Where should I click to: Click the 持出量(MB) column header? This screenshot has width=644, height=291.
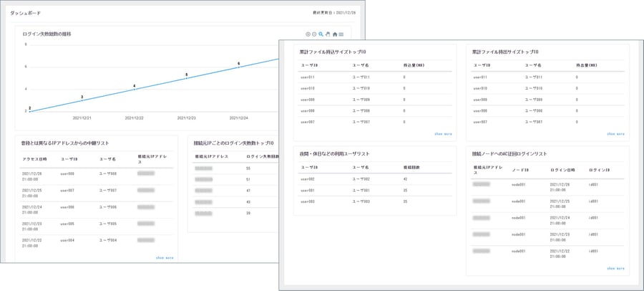tap(586, 65)
